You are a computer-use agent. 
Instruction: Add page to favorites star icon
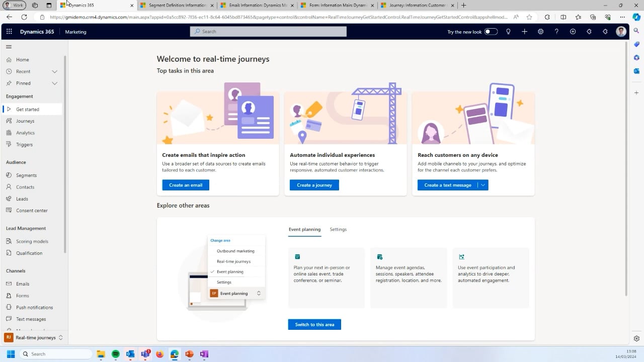tap(529, 17)
